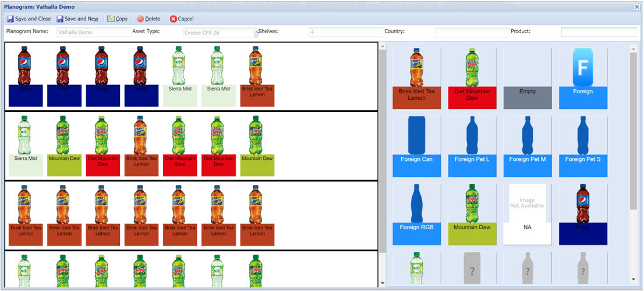
Task: Click the first Mountain Dew on the second shelf
Action: click(64, 146)
